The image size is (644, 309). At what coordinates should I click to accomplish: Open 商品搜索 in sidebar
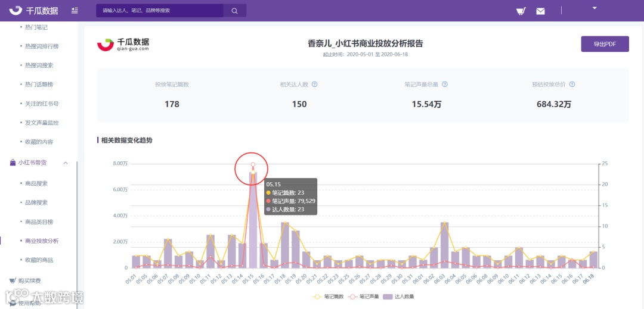[x=36, y=183]
